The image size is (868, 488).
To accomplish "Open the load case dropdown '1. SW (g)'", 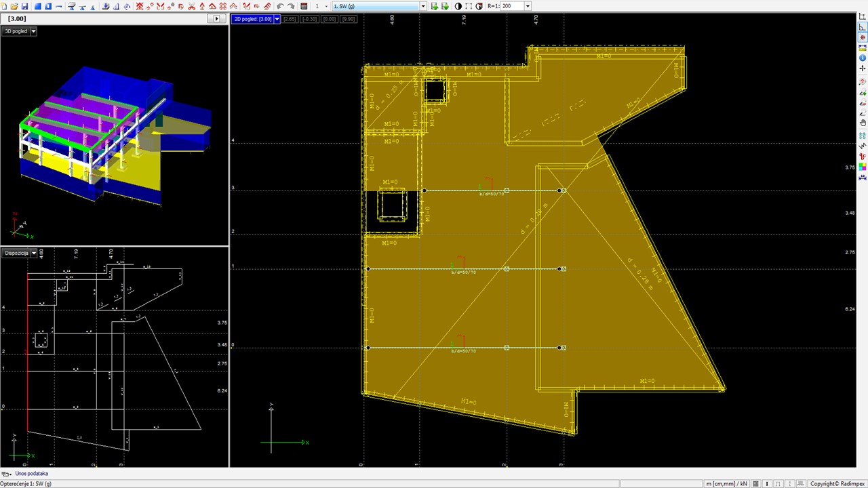I will coord(423,6).
